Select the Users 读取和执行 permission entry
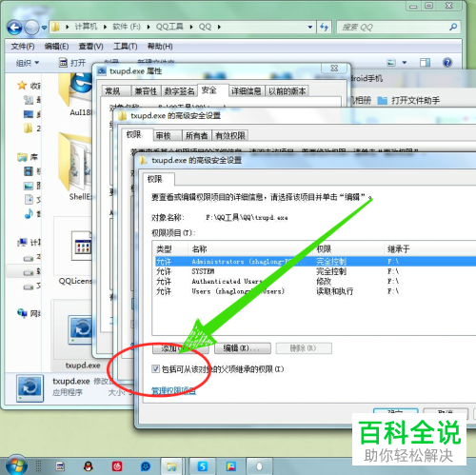 315,291
